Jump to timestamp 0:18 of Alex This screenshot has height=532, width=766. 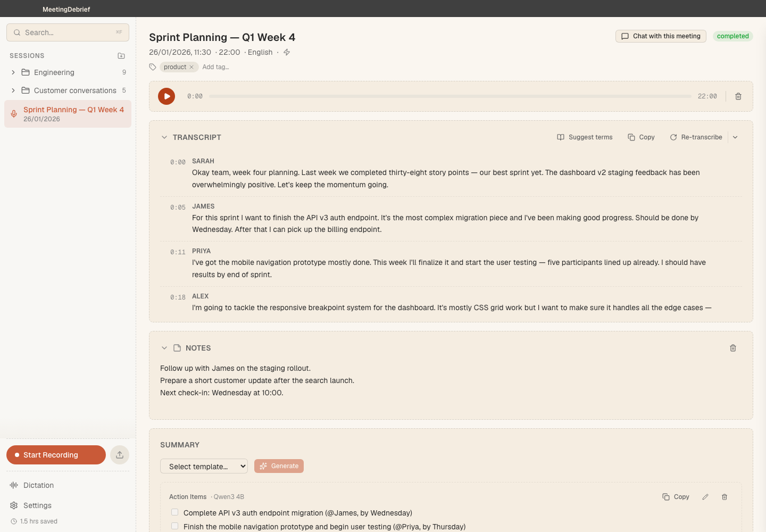pos(178,297)
